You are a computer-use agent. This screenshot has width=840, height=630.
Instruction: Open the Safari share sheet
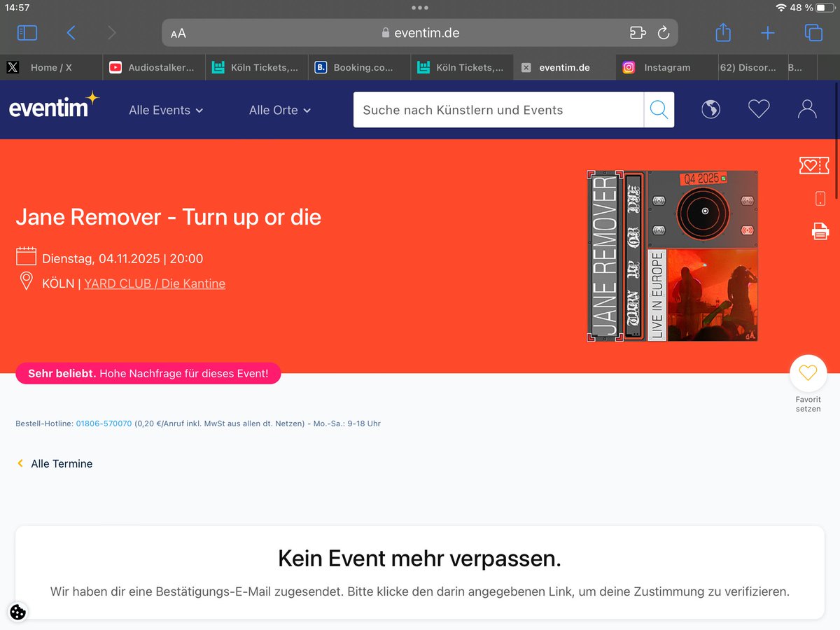pyautogui.click(x=723, y=32)
